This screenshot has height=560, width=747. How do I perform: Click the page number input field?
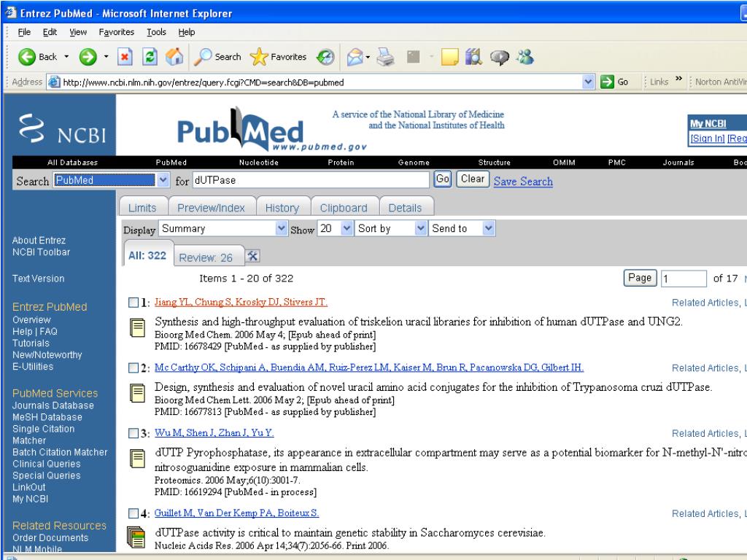click(684, 278)
